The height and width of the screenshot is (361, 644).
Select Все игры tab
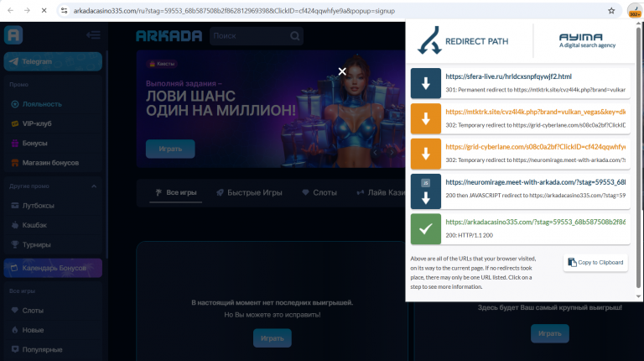(x=176, y=192)
